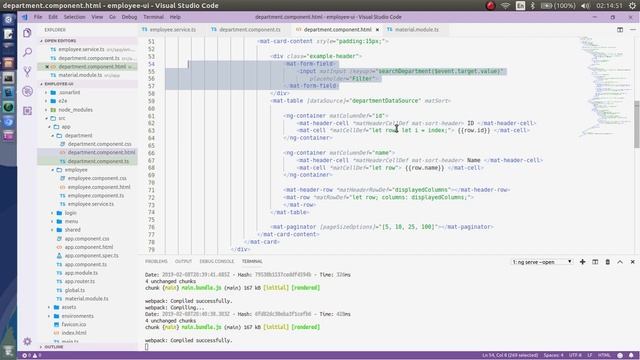Select the ng serve --open terminal dropdown
Image resolution: width=640 pixels, height=360 pixels.
[542, 262]
